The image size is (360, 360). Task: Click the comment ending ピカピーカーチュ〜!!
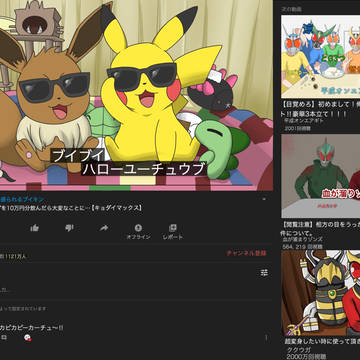[x=32, y=327]
